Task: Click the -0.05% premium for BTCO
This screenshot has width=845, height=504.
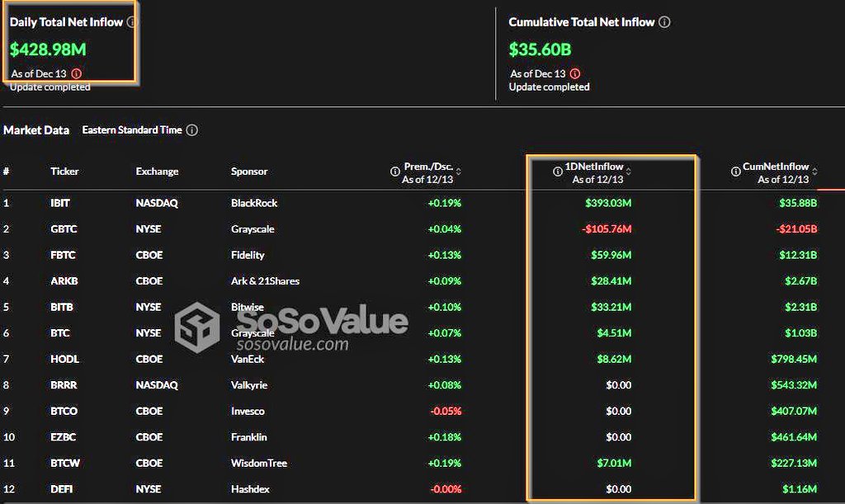Action: coord(446,411)
